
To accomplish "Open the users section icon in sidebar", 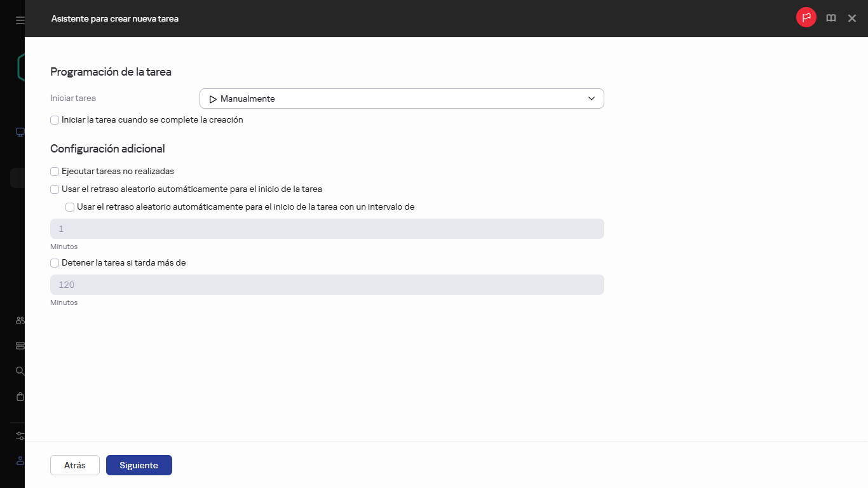I will pos(18,320).
